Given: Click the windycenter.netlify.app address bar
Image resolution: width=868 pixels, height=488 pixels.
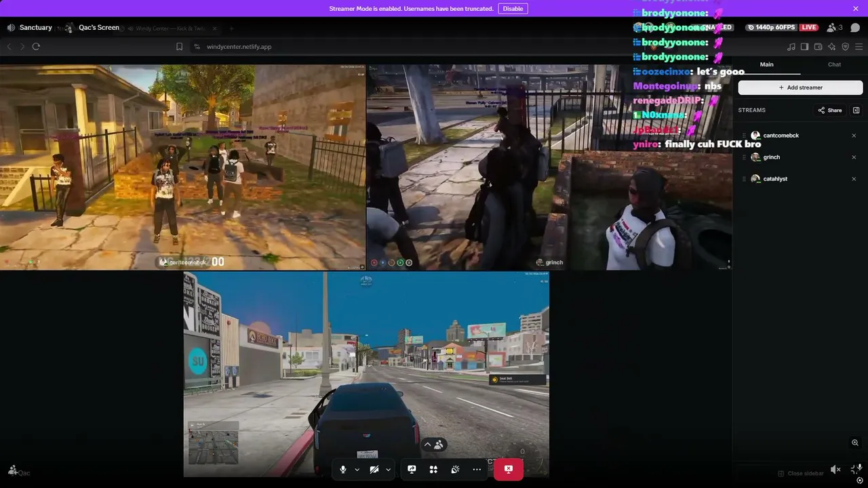Looking at the screenshot, I should pyautogui.click(x=239, y=47).
